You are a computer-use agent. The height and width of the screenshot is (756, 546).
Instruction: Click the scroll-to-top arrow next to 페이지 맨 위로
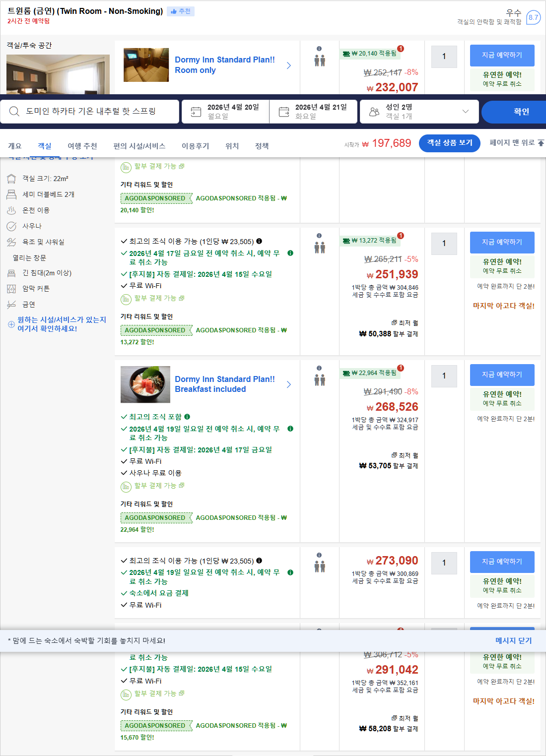[540, 144]
